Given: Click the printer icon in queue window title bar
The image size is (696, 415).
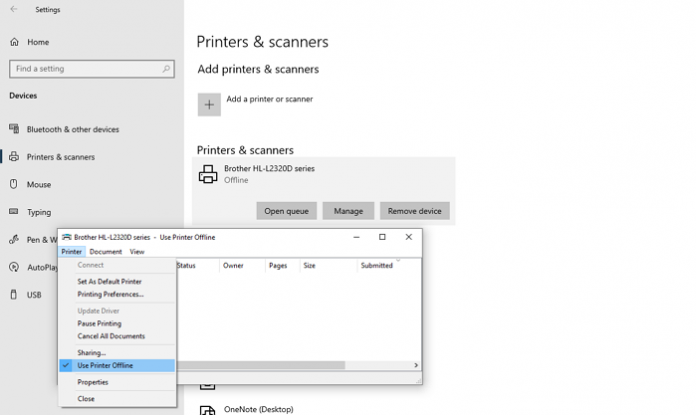Looking at the screenshot, I should [67, 237].
